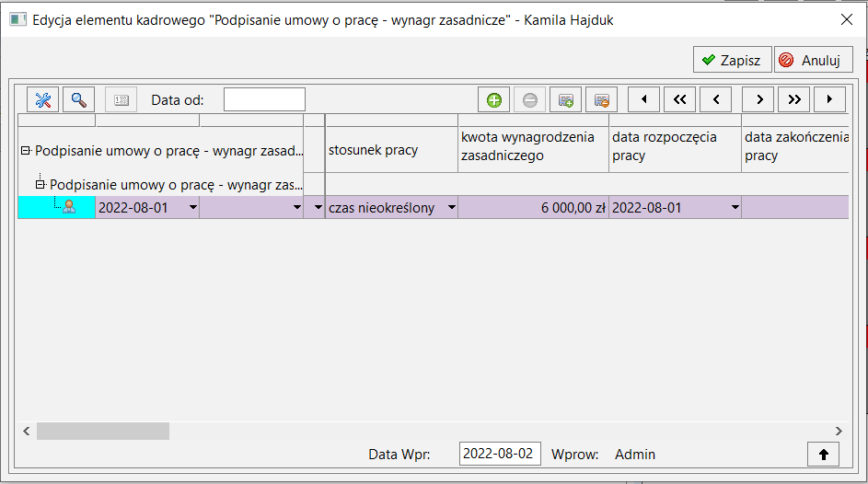Click the stosunek pracy column header
This screenshot has width=868, height=484.
391,150
